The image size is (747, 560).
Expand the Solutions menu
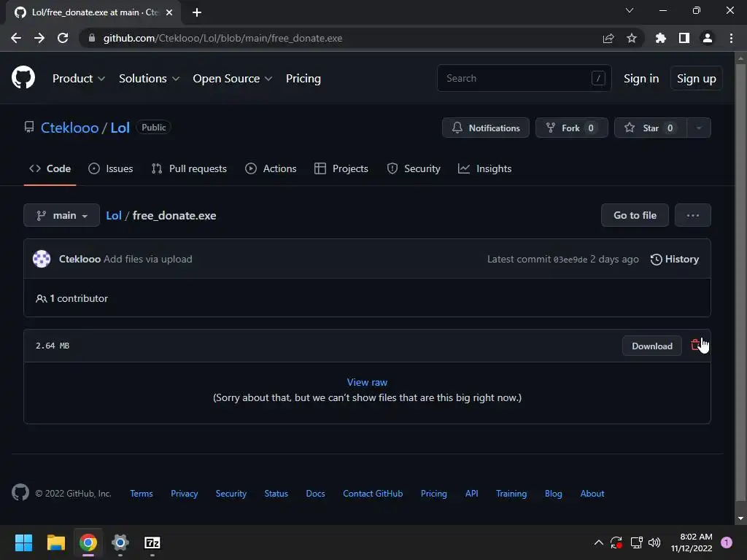click(149, 79)
